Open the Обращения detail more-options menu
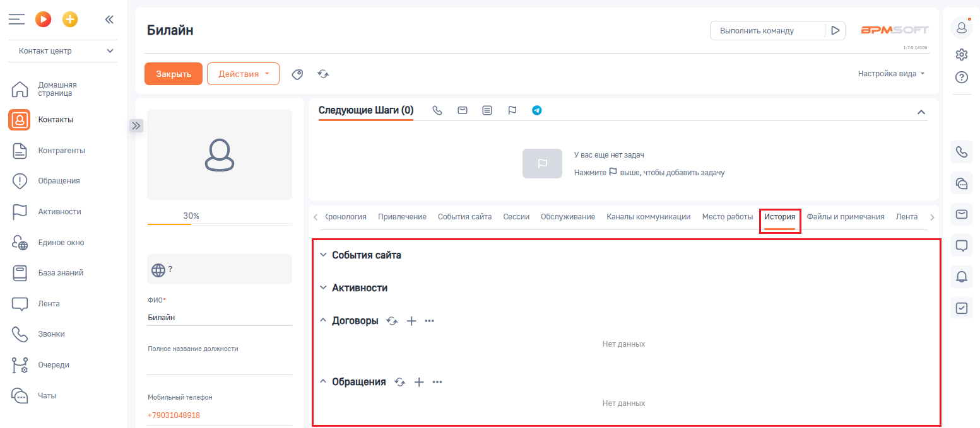 [x=437, y=382]
